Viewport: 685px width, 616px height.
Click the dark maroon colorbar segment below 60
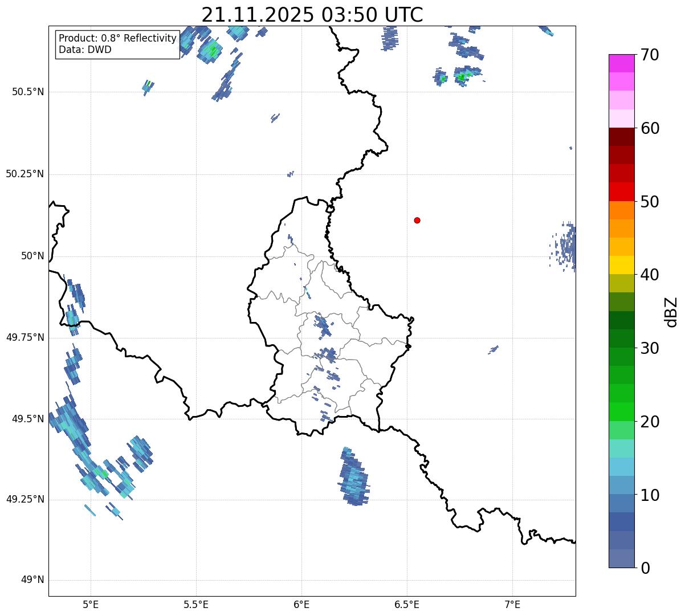621,137
